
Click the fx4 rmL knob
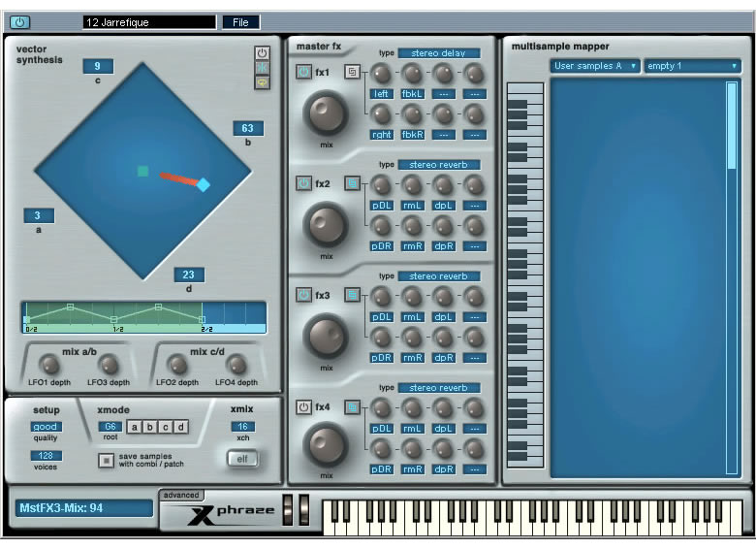[412, 408]
